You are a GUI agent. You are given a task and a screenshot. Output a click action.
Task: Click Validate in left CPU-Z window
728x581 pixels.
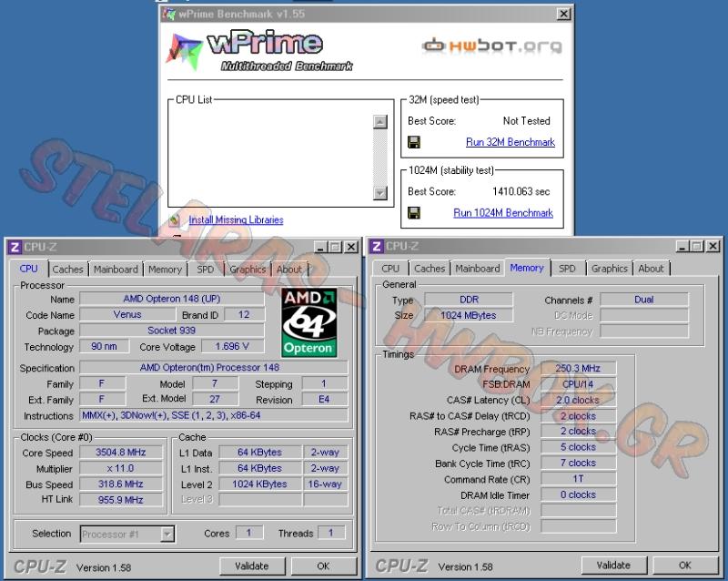(x=252, y=566)
